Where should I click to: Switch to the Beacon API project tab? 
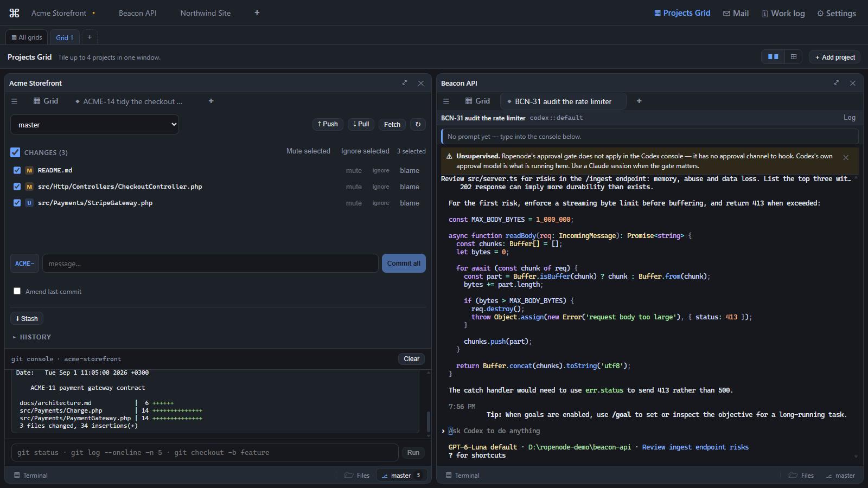point(138,13)
